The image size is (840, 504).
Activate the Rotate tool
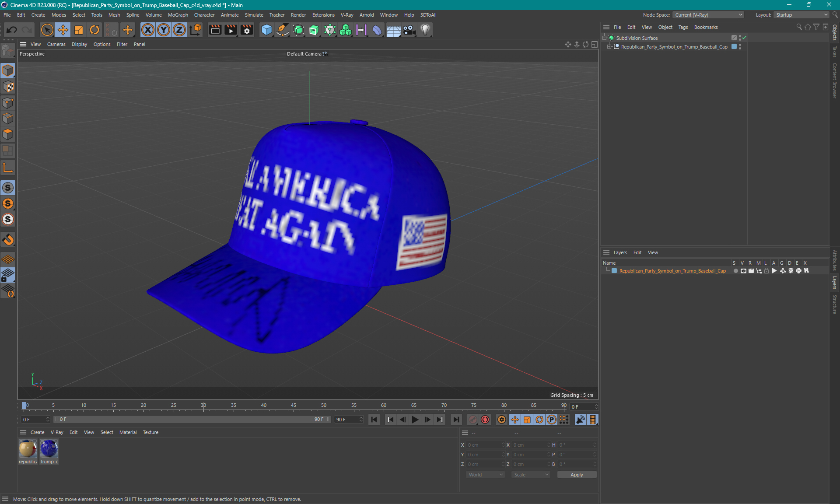(94, 30)
